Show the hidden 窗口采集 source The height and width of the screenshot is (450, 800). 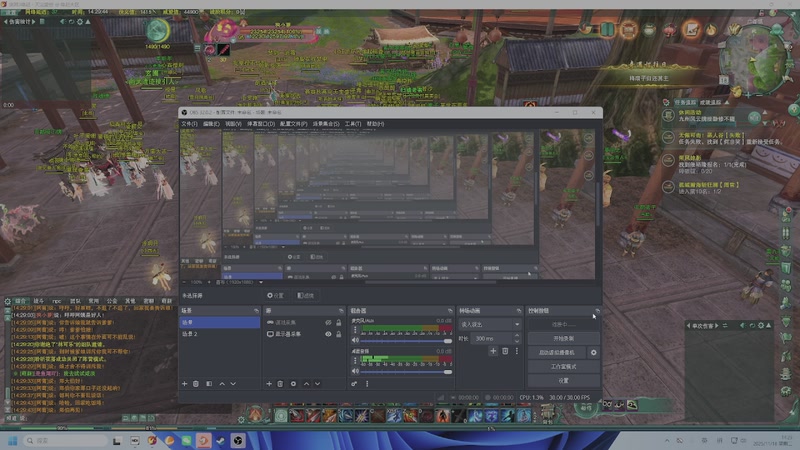328,323
